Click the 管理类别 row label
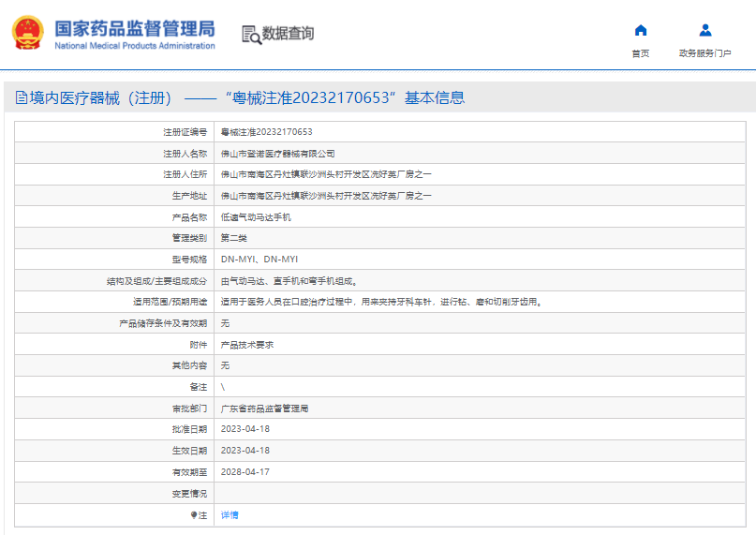This screenshot has width=756, height=535. (189, 238)
